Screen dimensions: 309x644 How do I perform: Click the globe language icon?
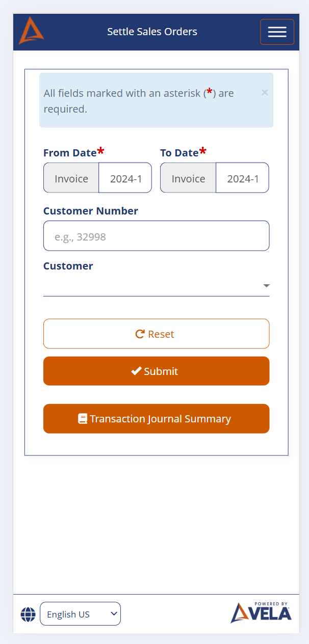pos(28,614)
